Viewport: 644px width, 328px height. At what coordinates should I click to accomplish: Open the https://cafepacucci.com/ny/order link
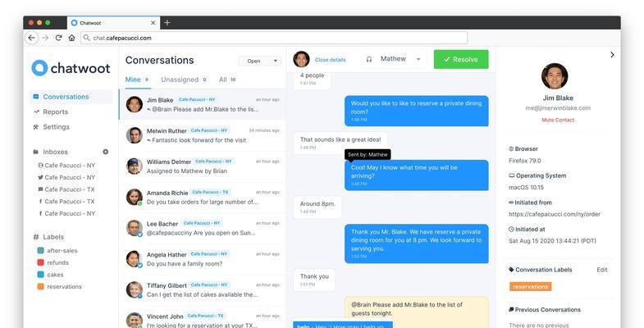pos(555,214)
